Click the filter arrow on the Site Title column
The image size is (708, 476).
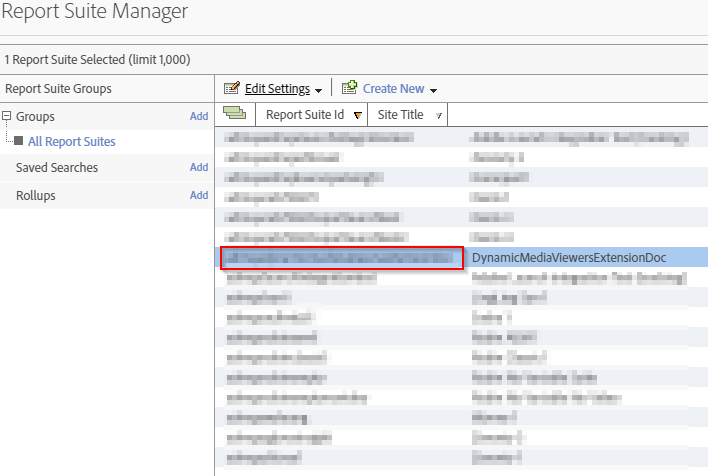[438, 116]
